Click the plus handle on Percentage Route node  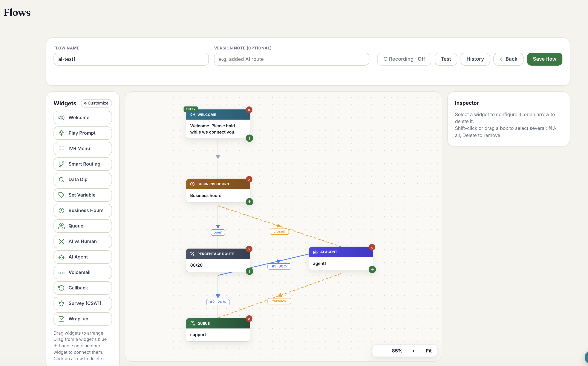249,271
